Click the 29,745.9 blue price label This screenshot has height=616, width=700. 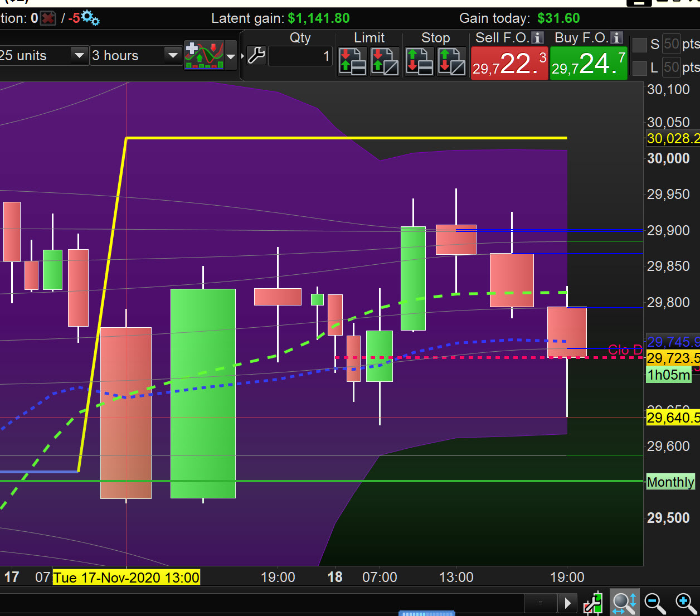click(x=673, y=342)
